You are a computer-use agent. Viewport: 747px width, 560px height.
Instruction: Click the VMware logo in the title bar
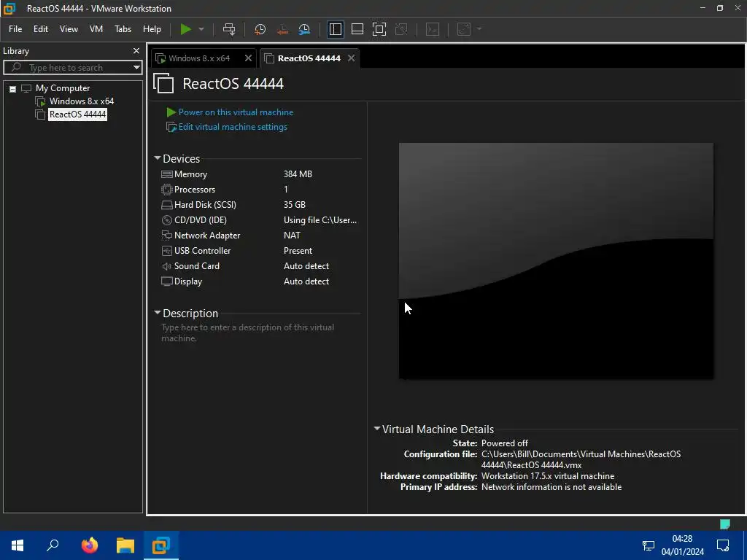9,8
